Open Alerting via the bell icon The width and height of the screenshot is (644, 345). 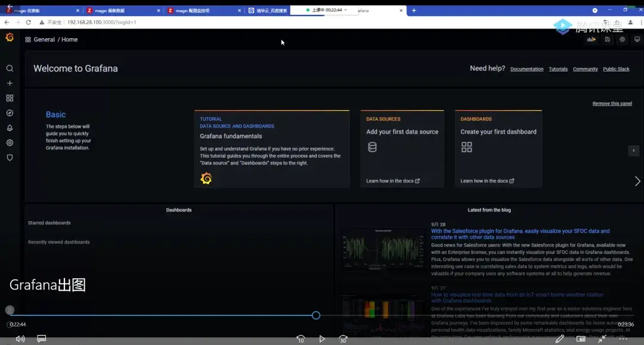point(10,128)
